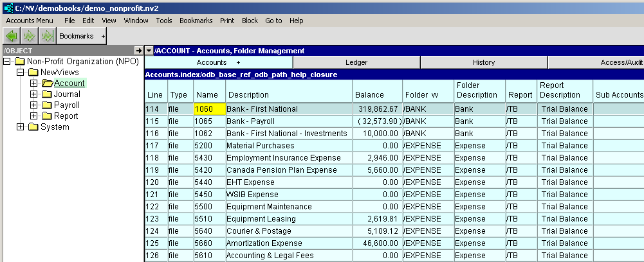Open the dropdown arrow beside /ACCOUNT header
Screen dimensions: 644x262
(x=149, y=51)
